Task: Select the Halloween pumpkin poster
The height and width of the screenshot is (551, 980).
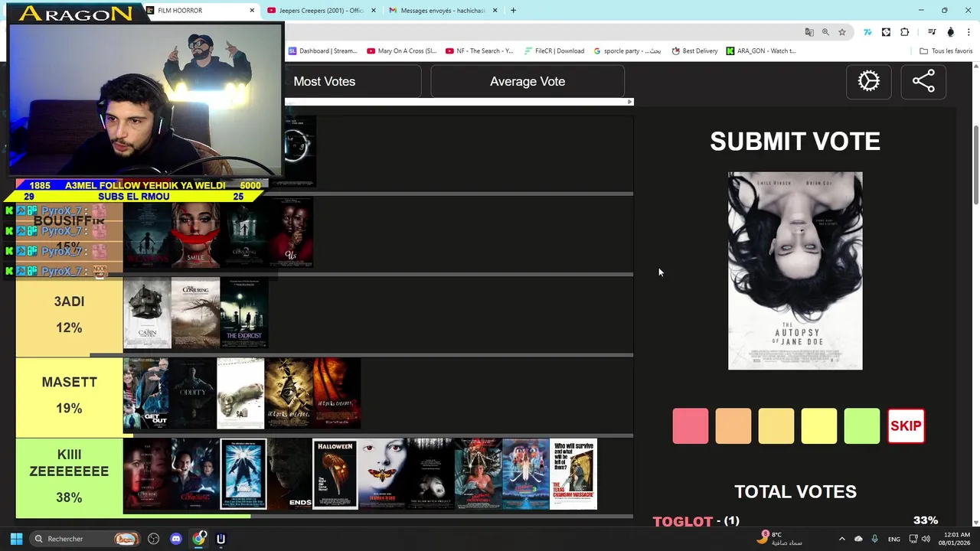Action: tap(335, 474)
